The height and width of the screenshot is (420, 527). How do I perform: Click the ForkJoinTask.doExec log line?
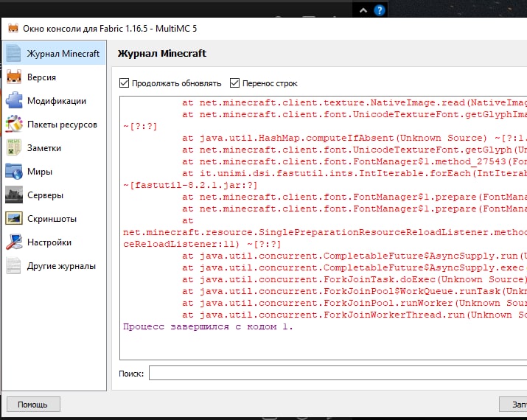click(x=355, y=279)
